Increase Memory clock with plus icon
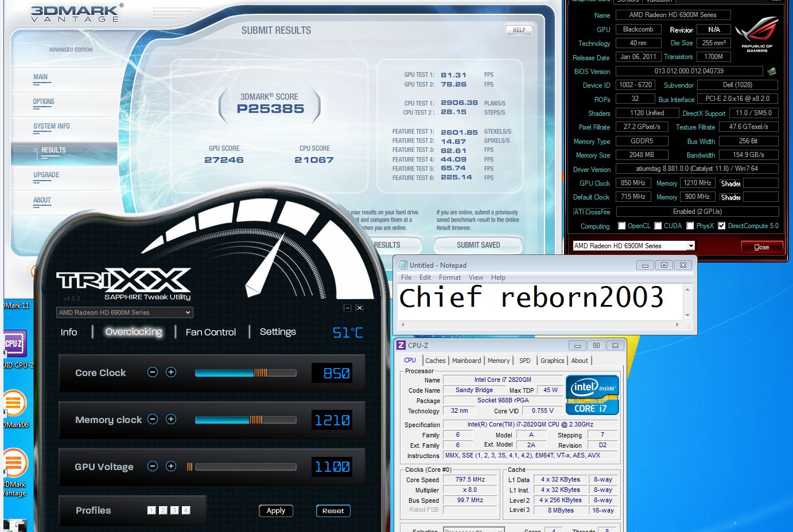 [x=171, y=419]
